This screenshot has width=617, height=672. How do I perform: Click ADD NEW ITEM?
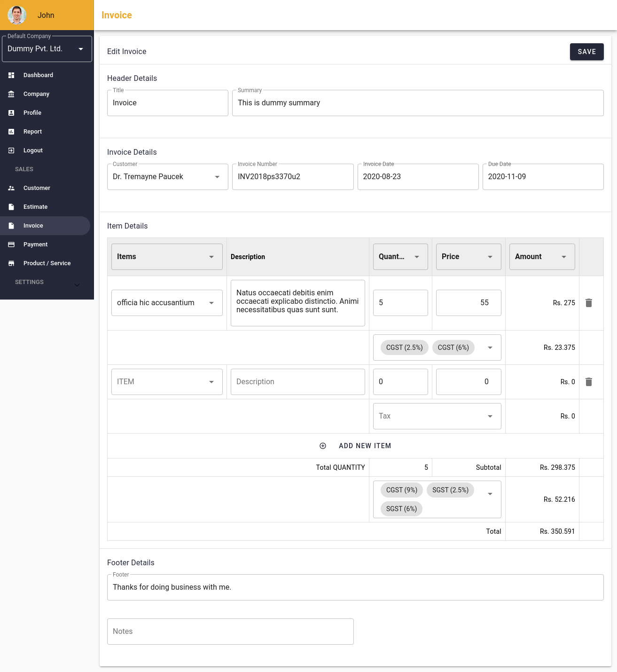click(365, 445)
